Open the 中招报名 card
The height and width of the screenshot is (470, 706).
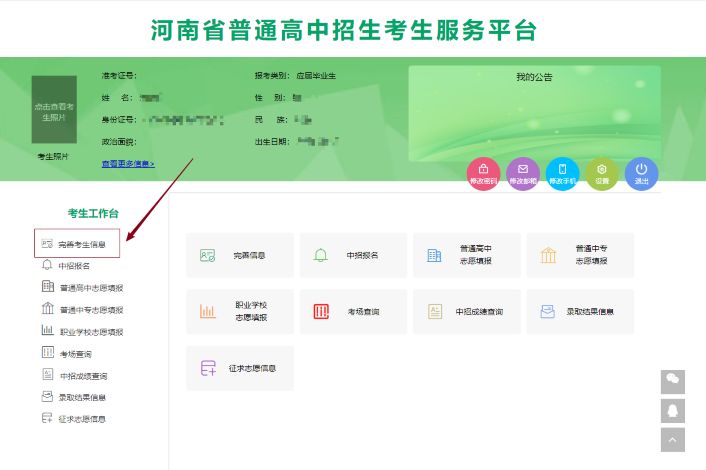(x=353, y=255)
